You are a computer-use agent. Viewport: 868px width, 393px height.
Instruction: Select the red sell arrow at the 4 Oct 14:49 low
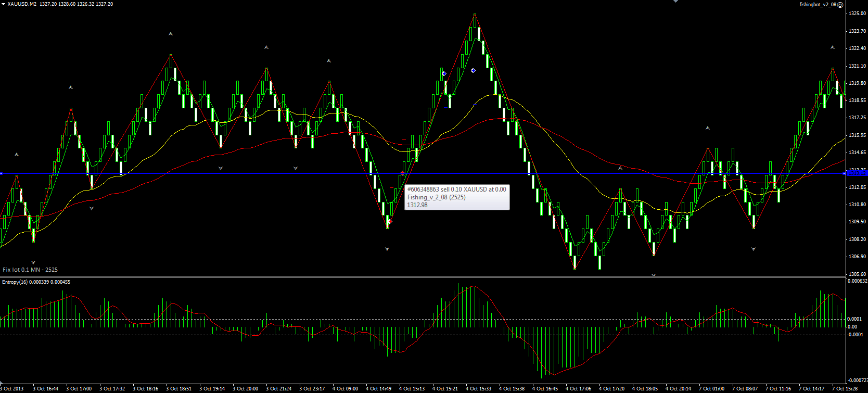click(390, 222)
